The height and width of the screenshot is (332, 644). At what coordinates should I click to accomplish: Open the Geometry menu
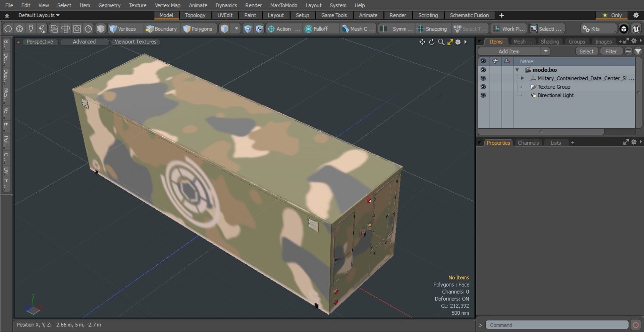(109, 5)
